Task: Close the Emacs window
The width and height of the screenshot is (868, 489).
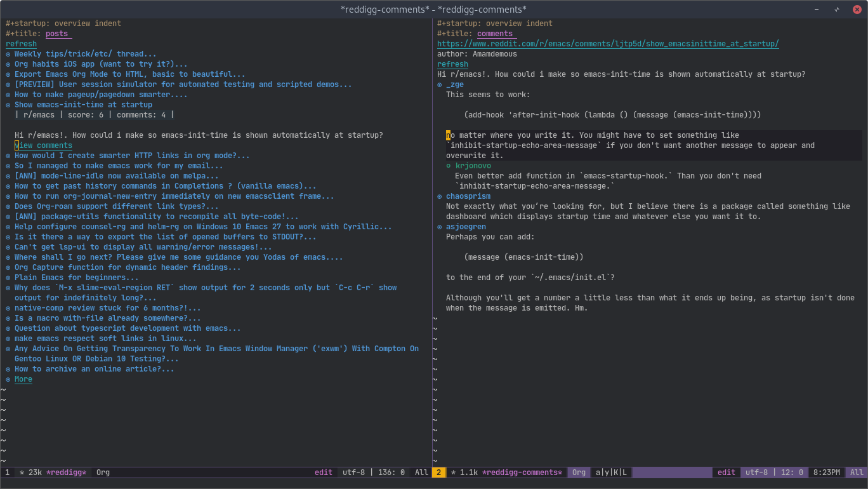Action: tap(857, 9)
